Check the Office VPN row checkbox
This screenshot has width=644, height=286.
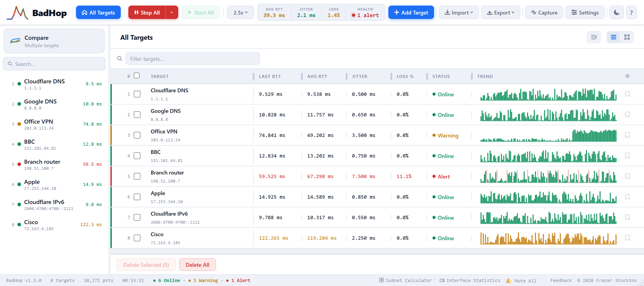137,135
